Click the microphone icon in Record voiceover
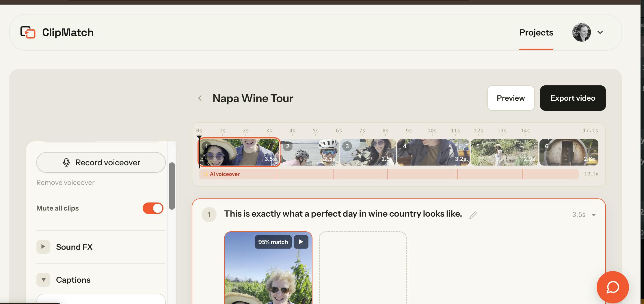The width and height of the screenshot is (644, 304). tap(66, 162)
